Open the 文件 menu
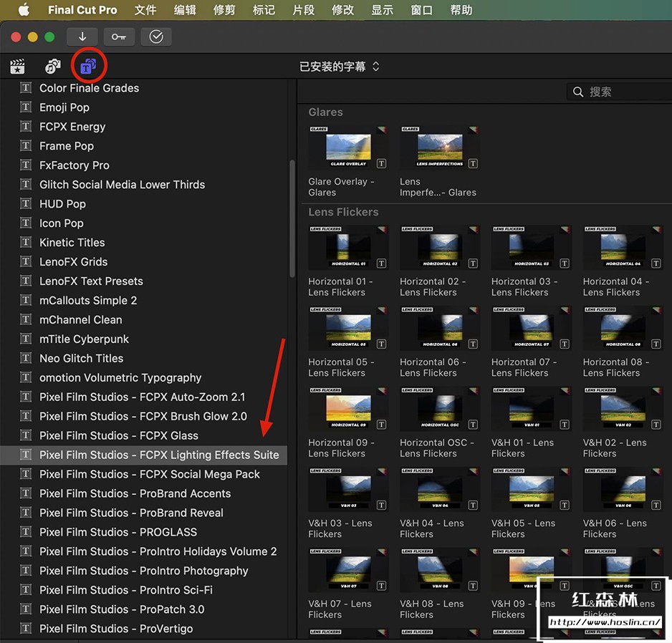 point(145,10)
